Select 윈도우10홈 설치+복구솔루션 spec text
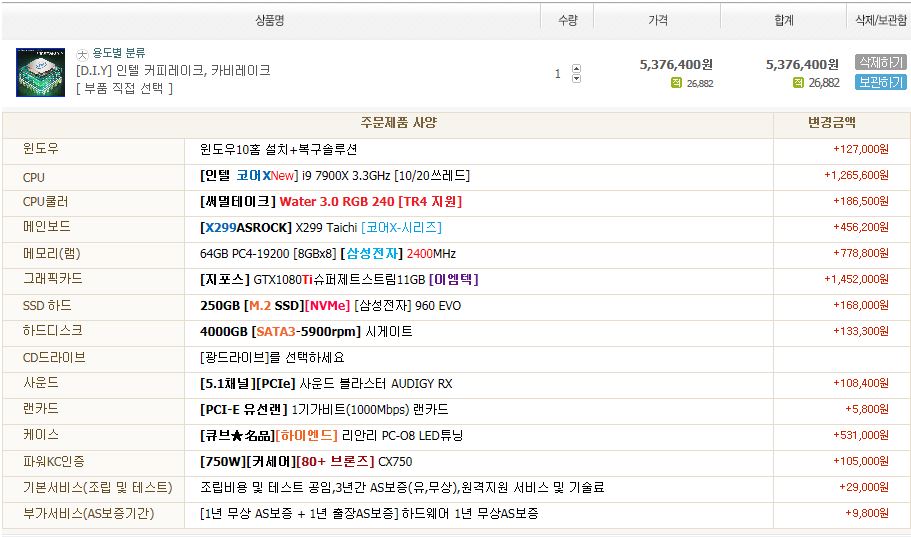This screenshot has height=537, width=911. click(x=278, y=149)
